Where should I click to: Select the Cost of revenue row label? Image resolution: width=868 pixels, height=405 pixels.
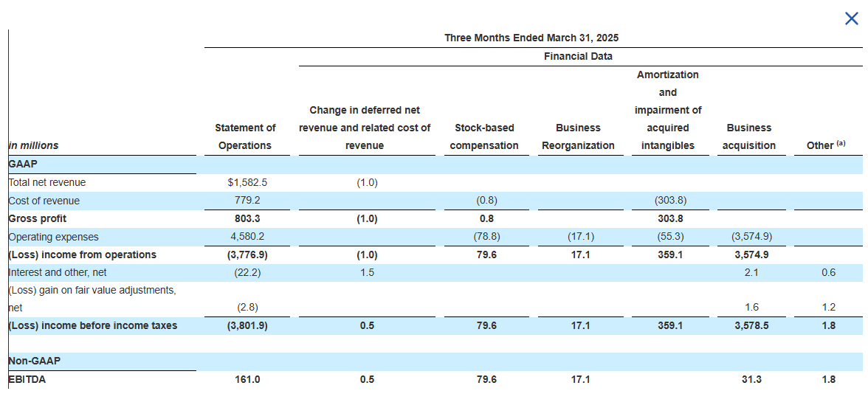coord(44,201)
